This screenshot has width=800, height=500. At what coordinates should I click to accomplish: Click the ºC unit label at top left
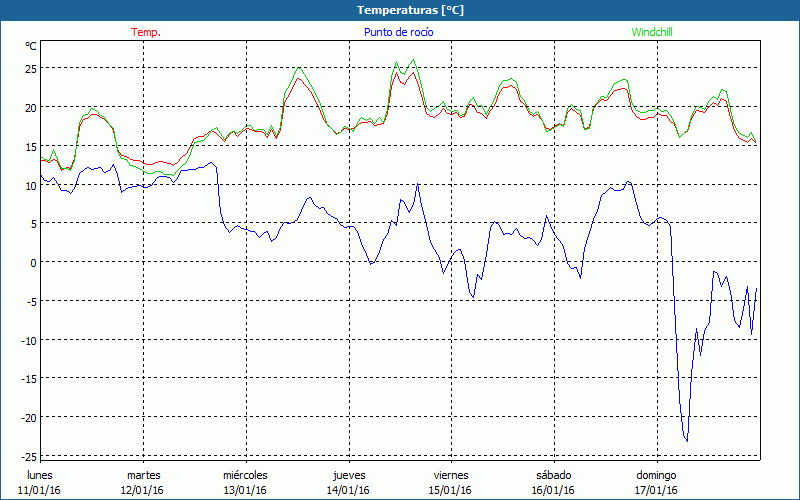pyautogui.click(x=31, y=46)
